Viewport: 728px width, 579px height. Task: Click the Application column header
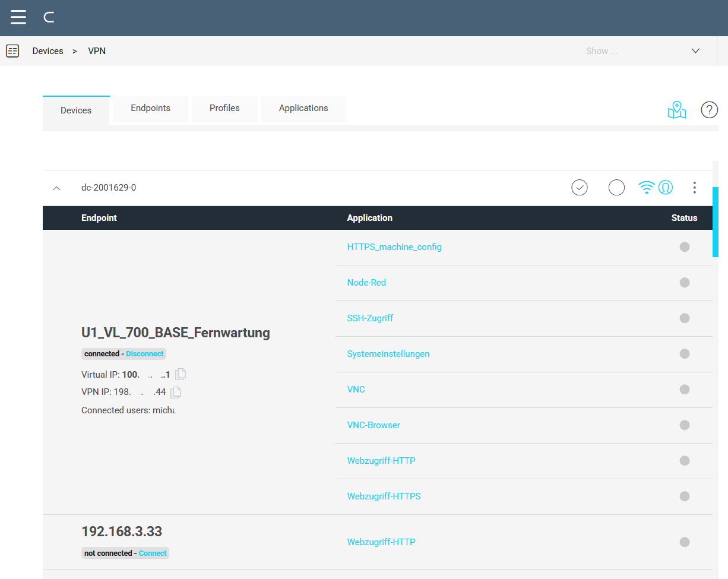[x=370, y=218]
